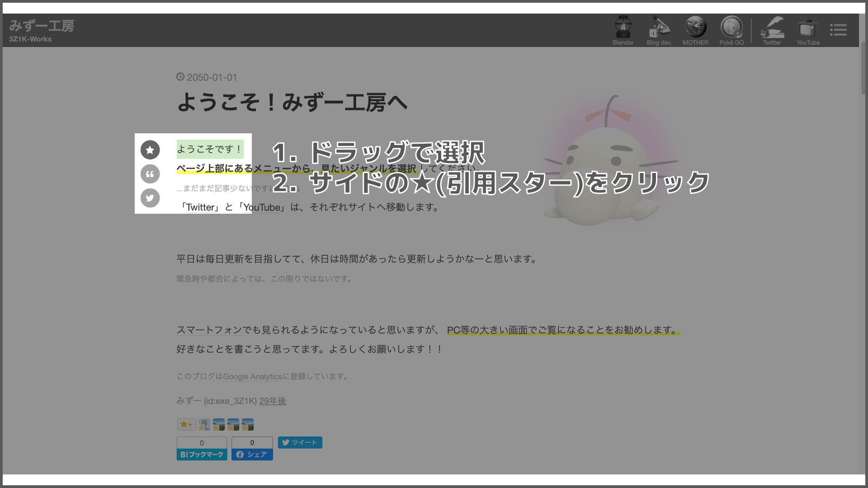Add a Hatena star with ★+ button
868x488 pixels.
[x=186, y=424]
